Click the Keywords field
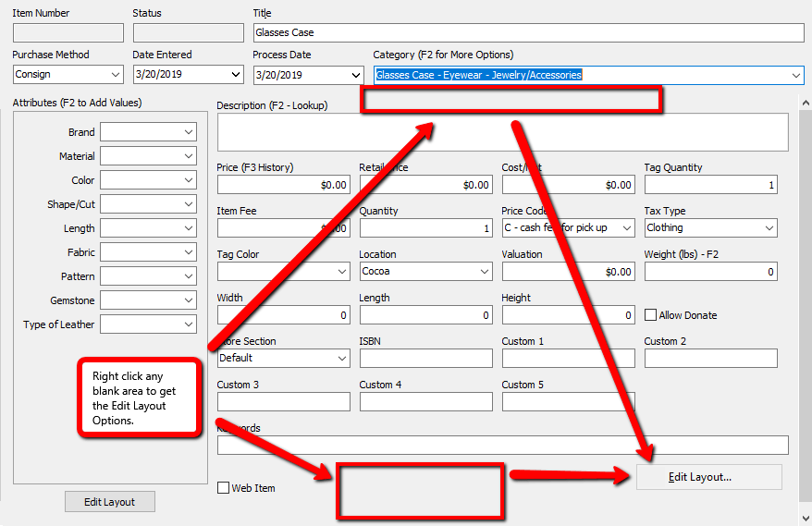The width and height of the screenshot is (812, 526). pyautogui.click(x=502, y=446)
